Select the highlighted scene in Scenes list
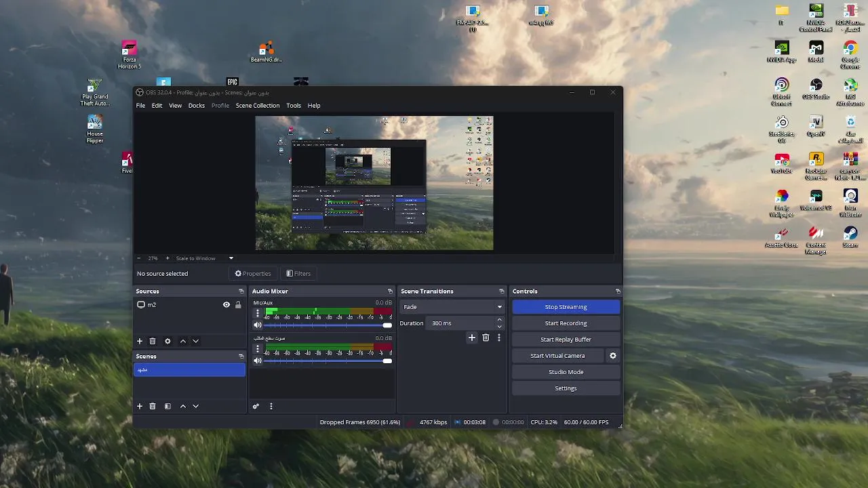 click(x=189, y=369)
